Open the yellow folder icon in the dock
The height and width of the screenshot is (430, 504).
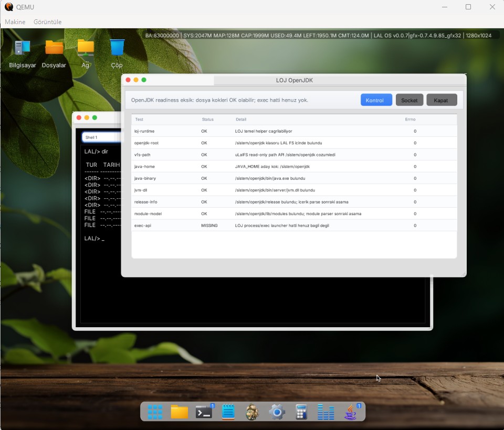coord(180,412)
